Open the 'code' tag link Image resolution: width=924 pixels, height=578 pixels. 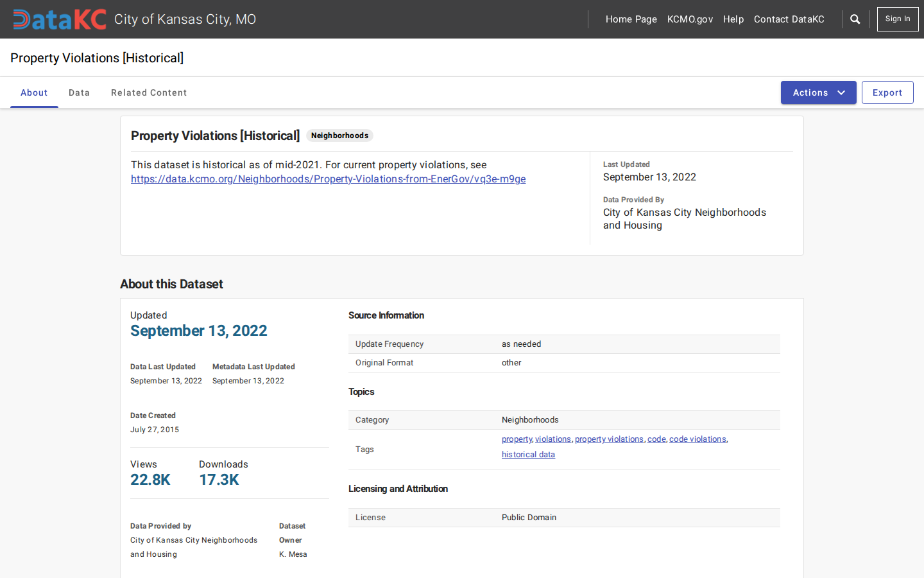click(x=656, y=439)
